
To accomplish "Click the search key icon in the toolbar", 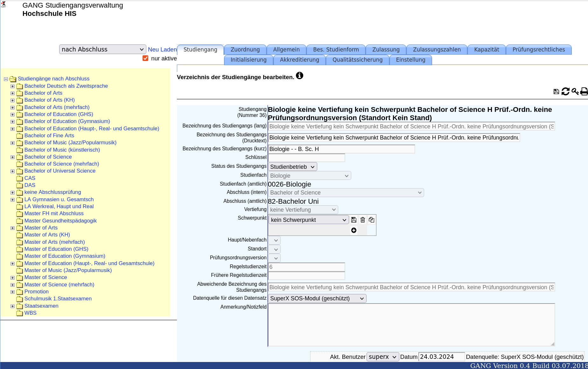I will point(575,92).
